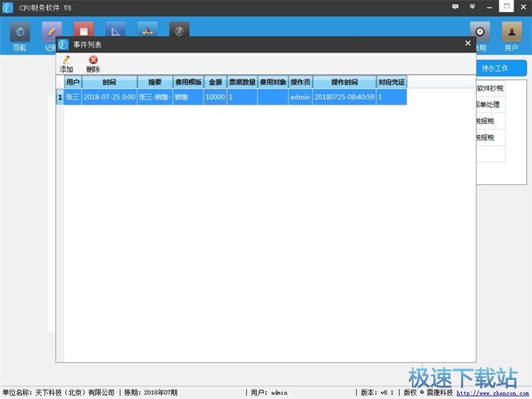Sort by the 时间 column header
532x399 pixels.
tap(109, 82)
